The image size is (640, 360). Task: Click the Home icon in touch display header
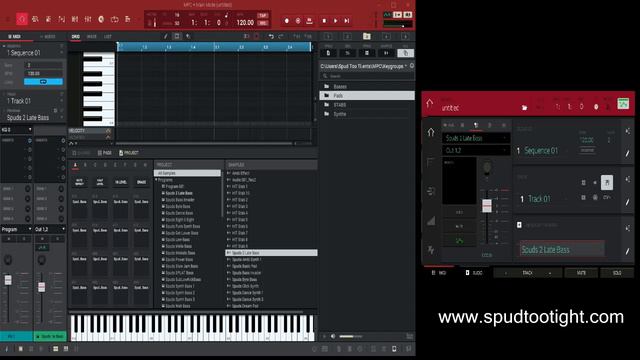(429, 104)
